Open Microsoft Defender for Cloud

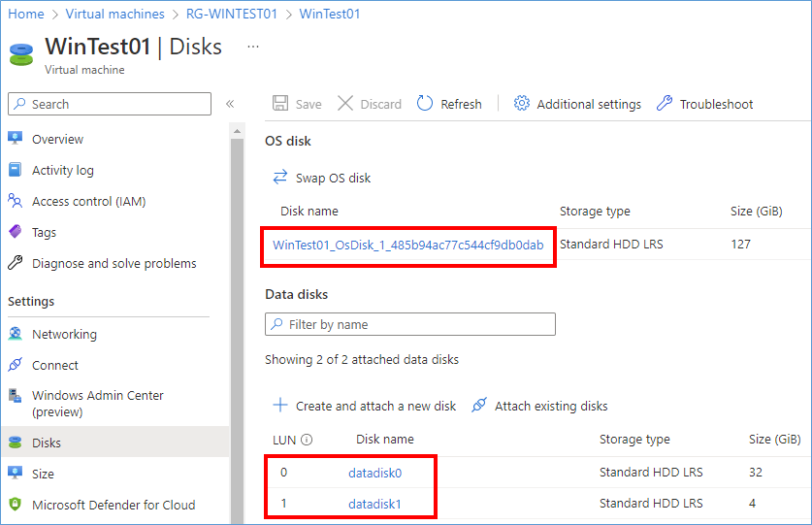[x=114, y=506]
